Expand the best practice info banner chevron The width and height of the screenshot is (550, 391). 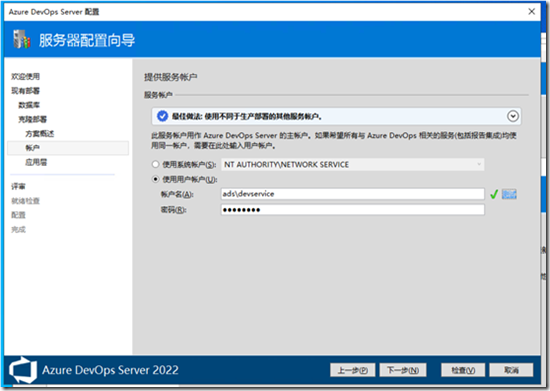click(x=513, y=116)
